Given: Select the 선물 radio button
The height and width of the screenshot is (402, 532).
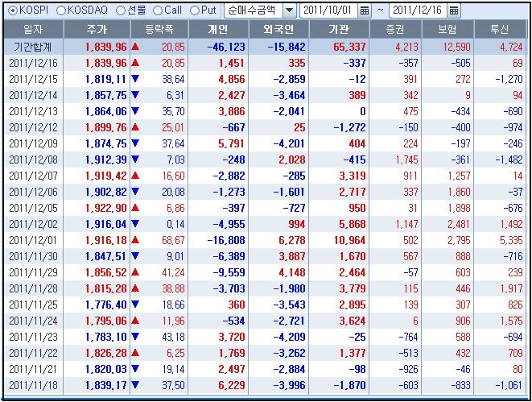Looking at the screenshot, I should click(x=121, y=10).
